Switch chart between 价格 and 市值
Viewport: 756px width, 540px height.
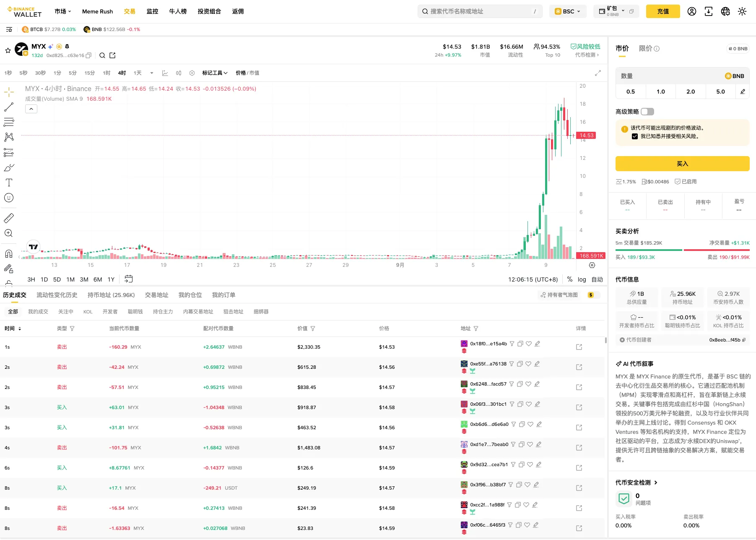(247, 73)
